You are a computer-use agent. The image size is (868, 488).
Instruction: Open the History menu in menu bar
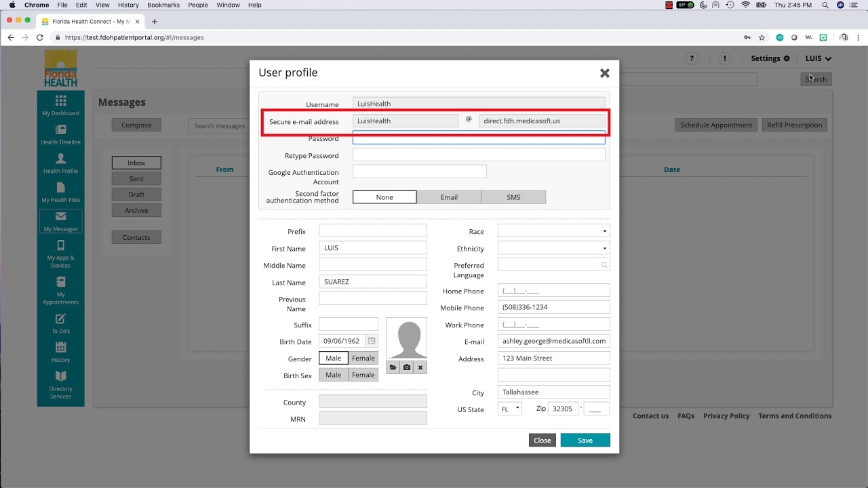point(128,5)
